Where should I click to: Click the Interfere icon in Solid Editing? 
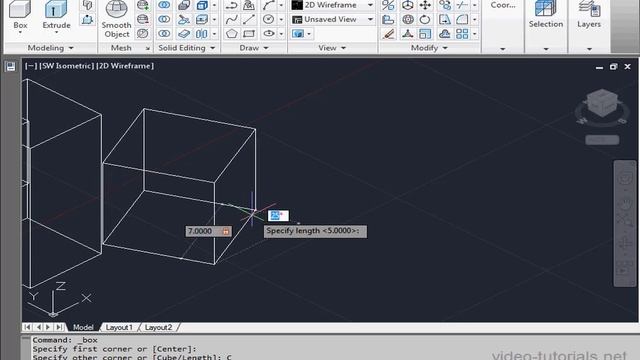point(184,5)
